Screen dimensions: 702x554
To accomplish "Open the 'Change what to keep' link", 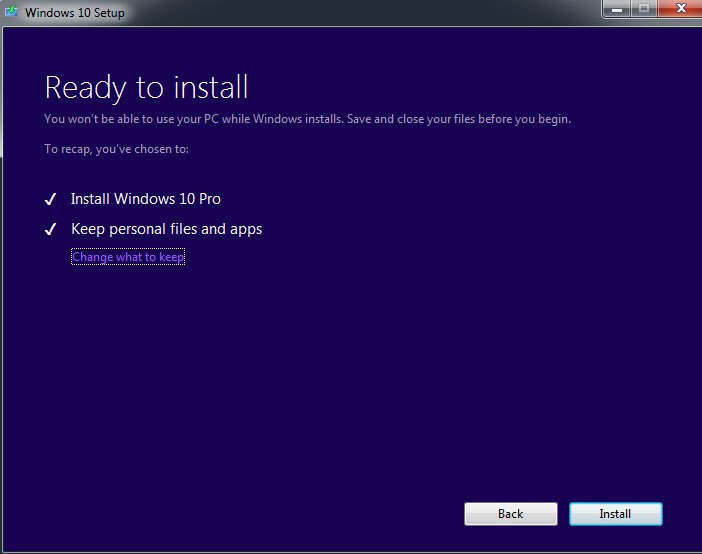I will click(x=128, y=257).
